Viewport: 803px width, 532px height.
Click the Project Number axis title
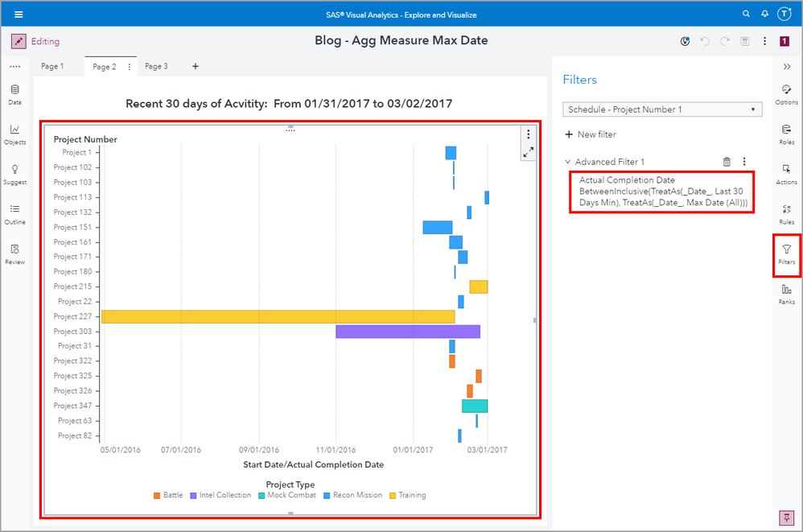(x=85, y=139)
